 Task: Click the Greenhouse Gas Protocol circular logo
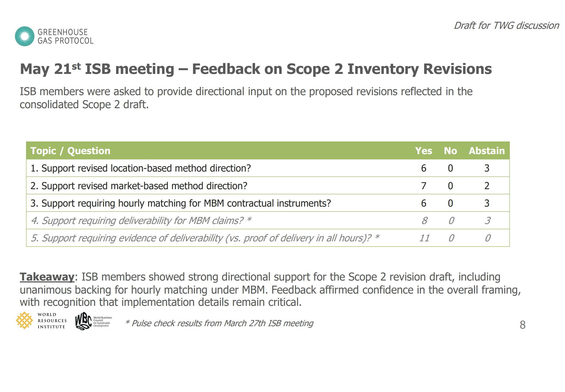tap(25, 36)
